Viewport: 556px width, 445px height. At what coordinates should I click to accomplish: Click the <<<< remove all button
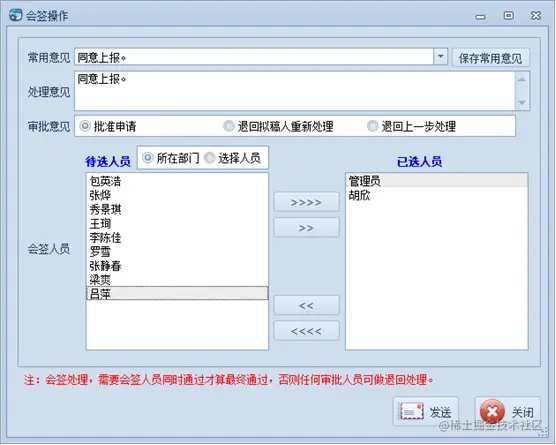306,331
